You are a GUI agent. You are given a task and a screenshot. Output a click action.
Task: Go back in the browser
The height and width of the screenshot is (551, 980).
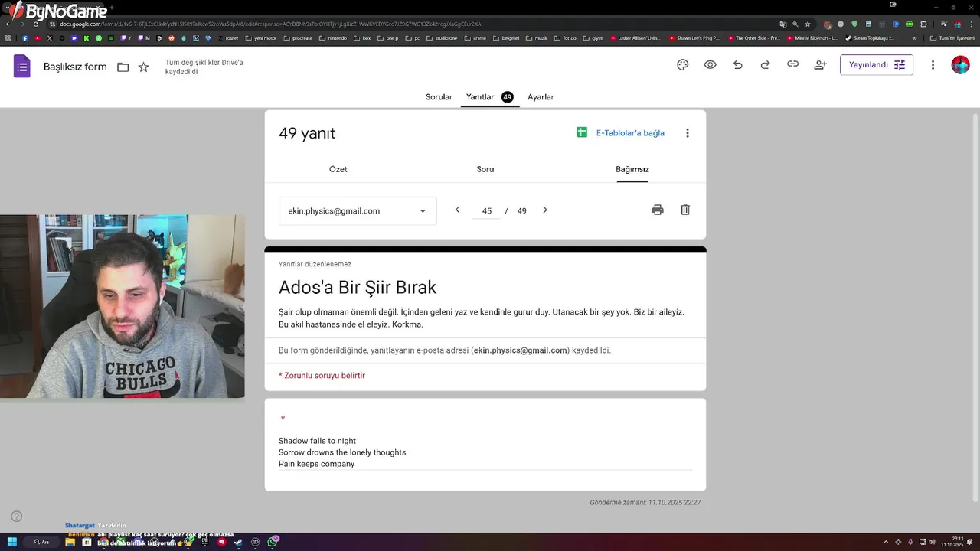point(8,24)
